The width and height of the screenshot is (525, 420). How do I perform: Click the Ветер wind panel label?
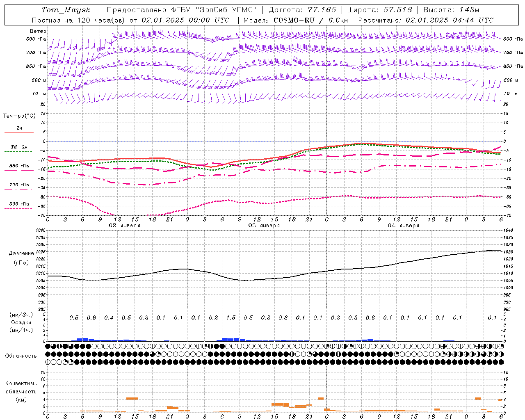coord(38,31)
